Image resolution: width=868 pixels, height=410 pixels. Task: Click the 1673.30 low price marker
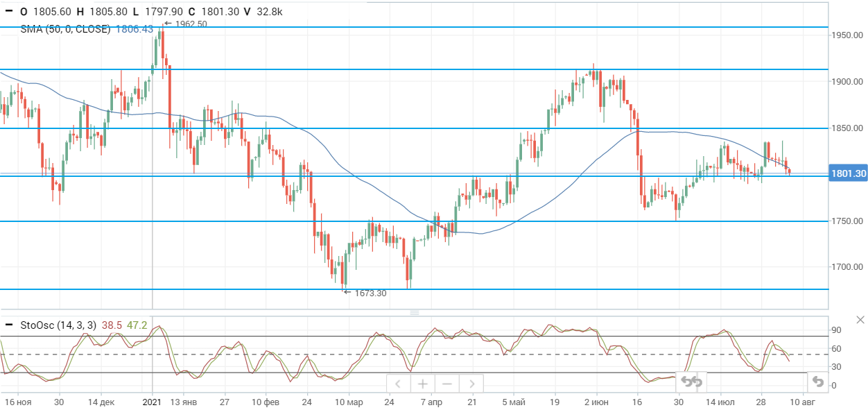click(x=370, y=293)
